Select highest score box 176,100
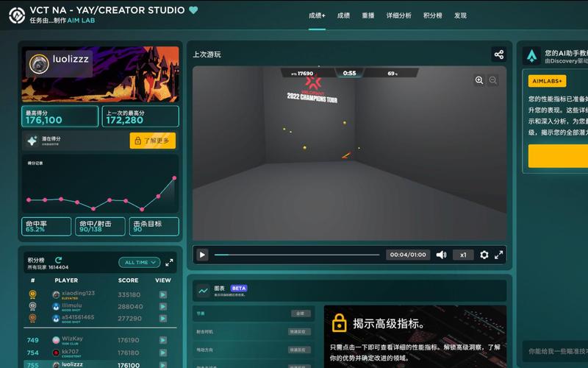The height and width of the screenshot is (368, 588). [x=60, y=116]
